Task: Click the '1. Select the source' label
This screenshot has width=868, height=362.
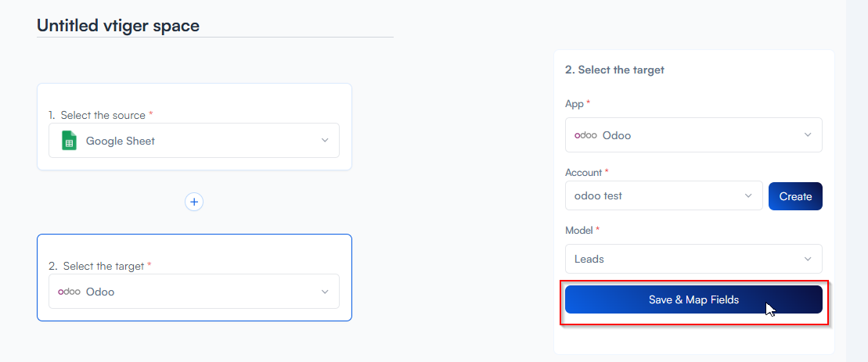Action: click(x=103, y=115)
